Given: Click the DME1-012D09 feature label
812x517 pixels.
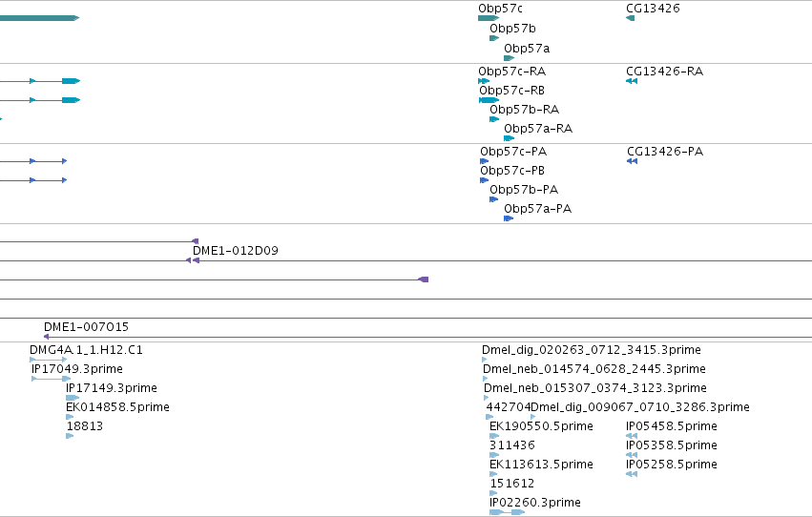Looking at the screenshot, I should tap(235, 251).
